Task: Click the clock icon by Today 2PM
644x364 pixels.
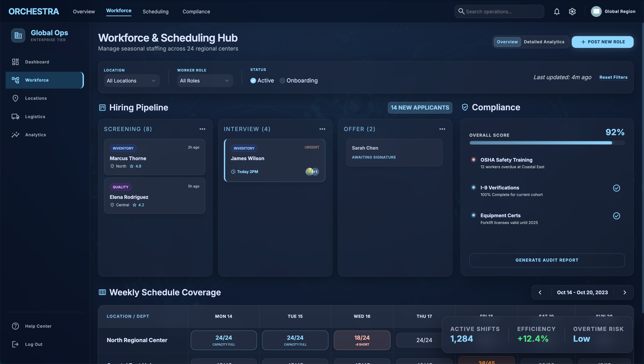Action: tap(233, 172)
